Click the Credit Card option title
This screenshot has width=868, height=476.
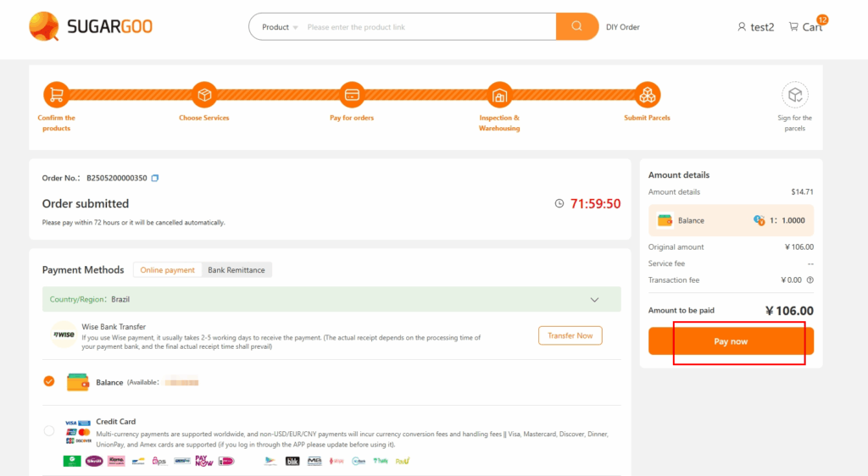click(x=115, y=421)
